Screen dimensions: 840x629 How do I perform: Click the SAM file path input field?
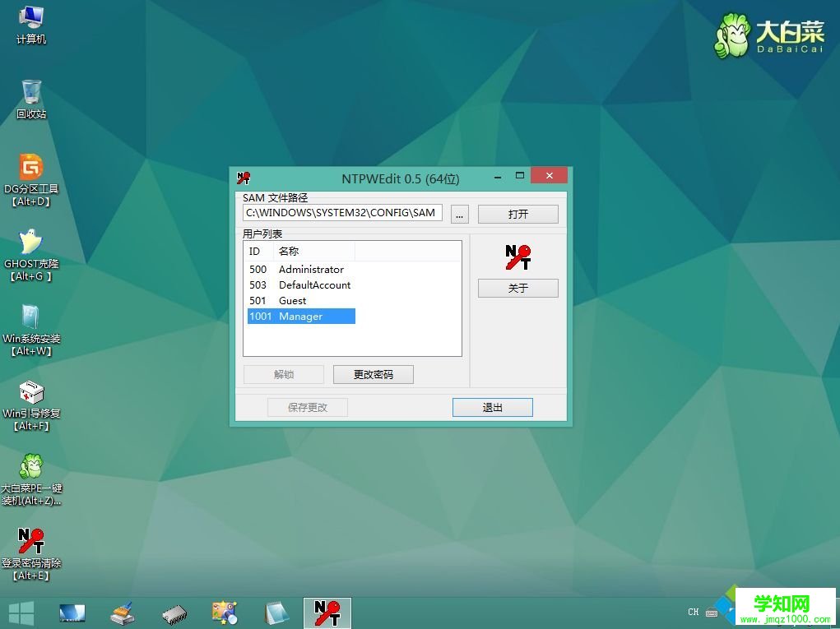341,212
